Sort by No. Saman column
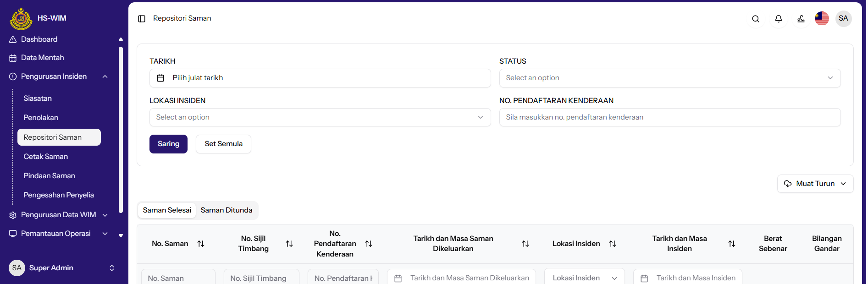 pos(201,244)
